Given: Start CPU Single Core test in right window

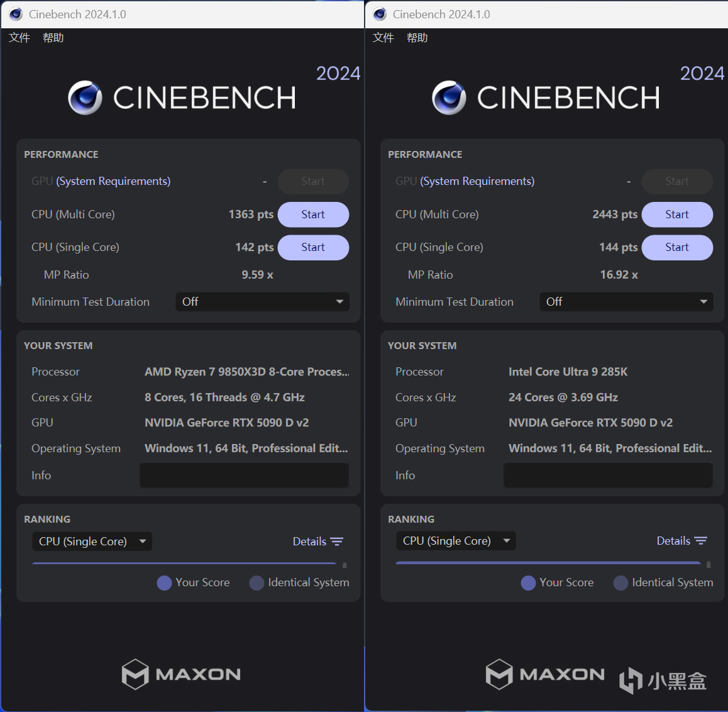Looking at the screenshot, I should pos(677,247).
